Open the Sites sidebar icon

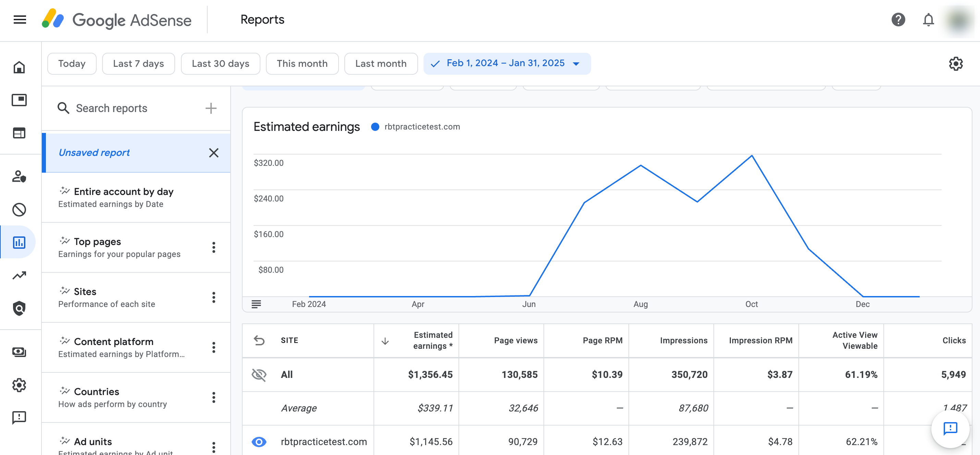click(19, 133)
